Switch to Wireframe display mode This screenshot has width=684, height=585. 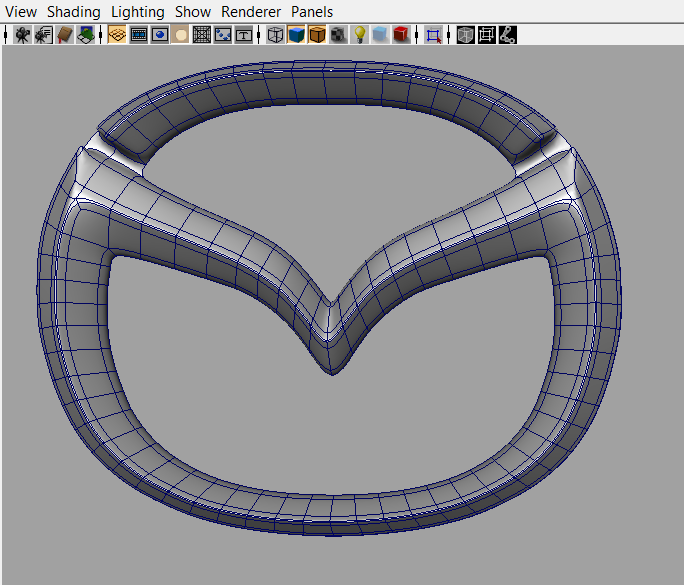coord(275,35)
